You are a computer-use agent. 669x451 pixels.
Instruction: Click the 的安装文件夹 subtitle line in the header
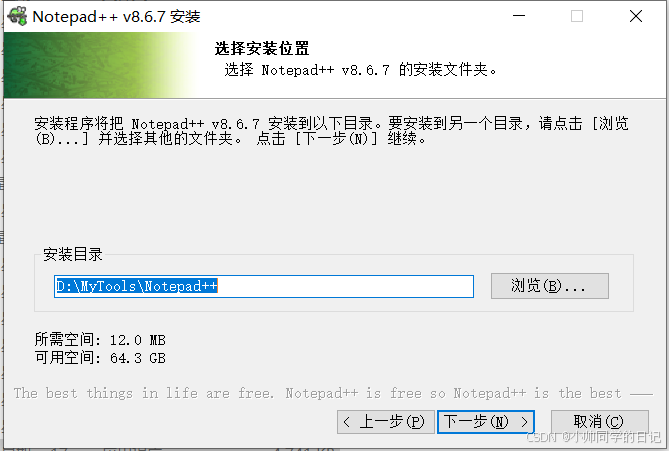click(x=361, y=70)
